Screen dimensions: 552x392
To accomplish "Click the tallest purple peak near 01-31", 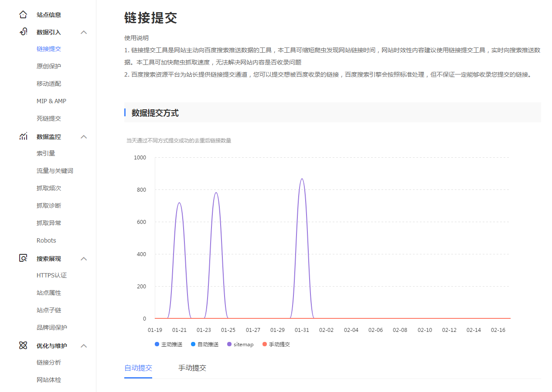I will click(x=302, y=179).
